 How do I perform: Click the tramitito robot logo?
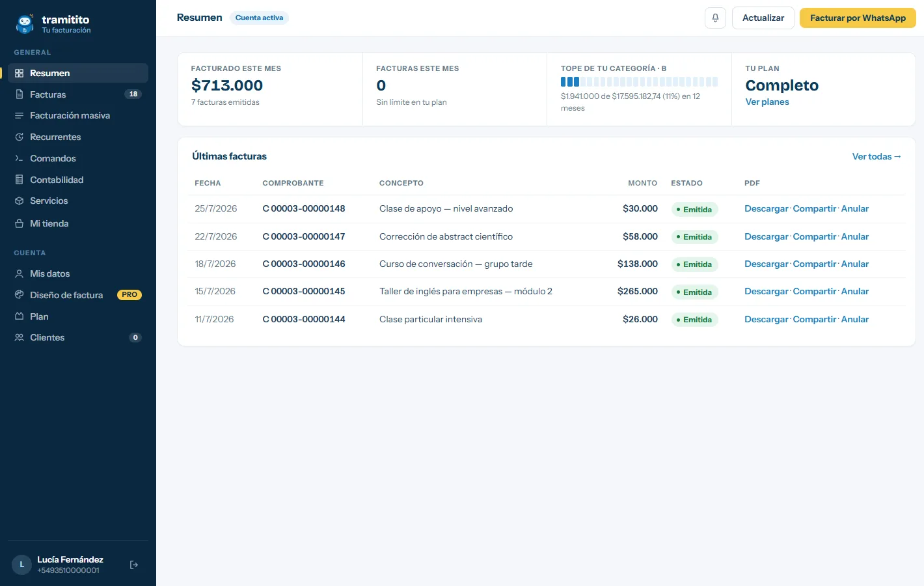[x=25, y=24]
